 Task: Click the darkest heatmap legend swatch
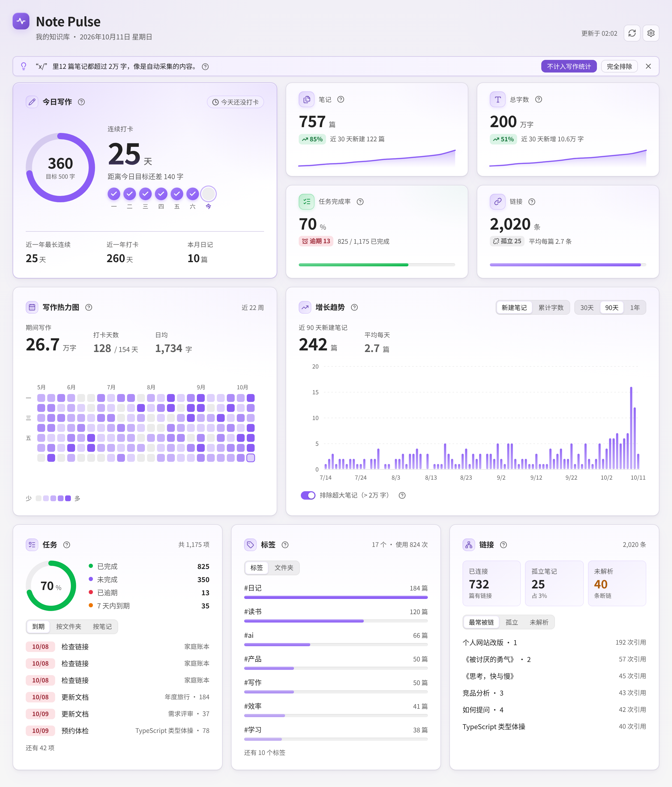[x=68, y=498]
